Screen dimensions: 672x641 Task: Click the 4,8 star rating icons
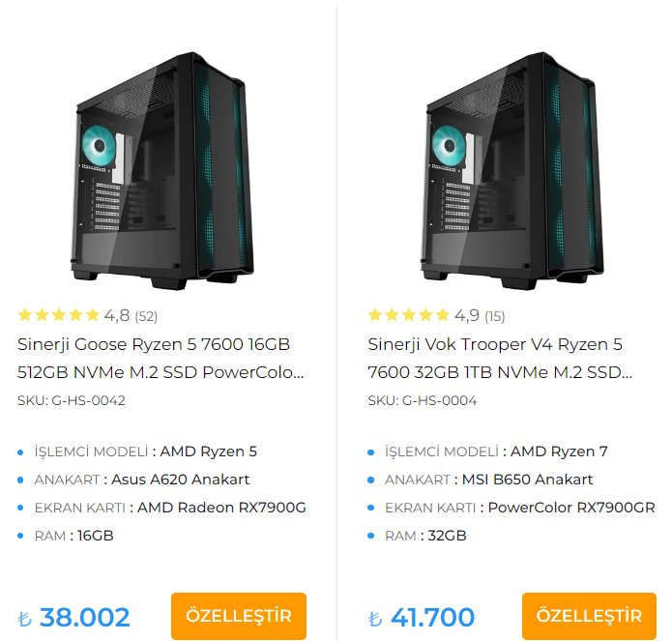tap(58, 315)
